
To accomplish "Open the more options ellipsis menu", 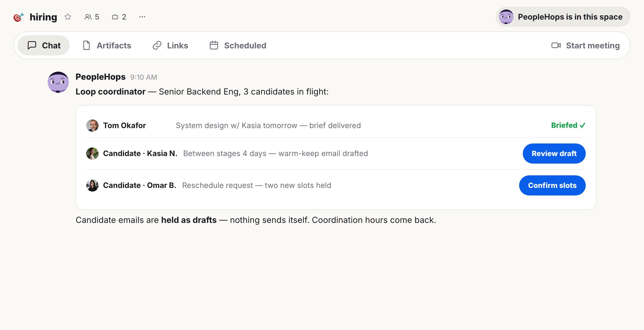I will (x=142, y=17).
